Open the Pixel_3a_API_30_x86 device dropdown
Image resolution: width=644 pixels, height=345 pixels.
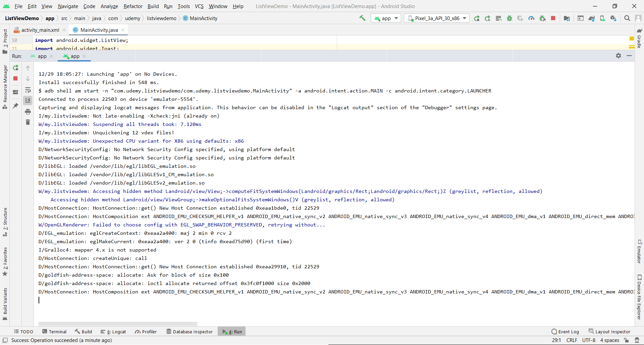click(437, 18)
